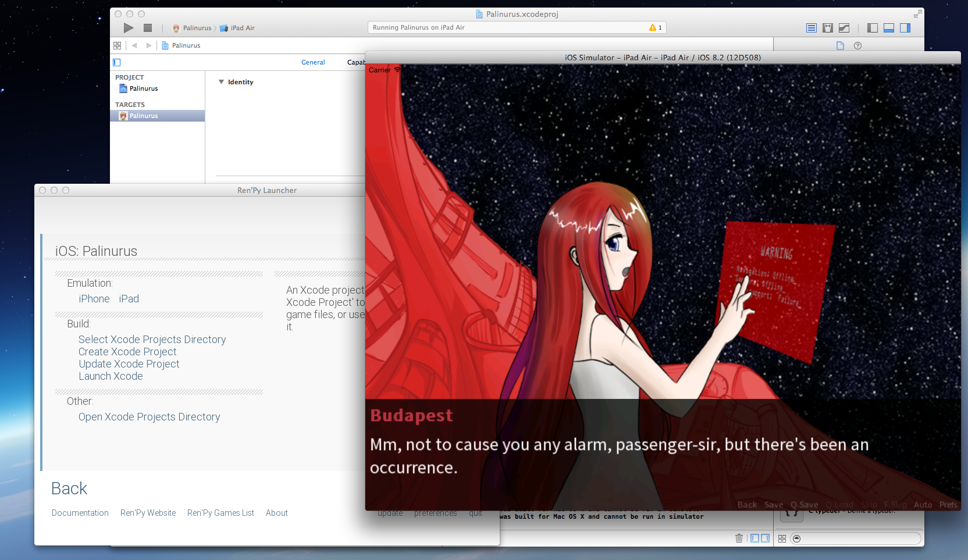Toggle the Xcode utilities panel

905,28
